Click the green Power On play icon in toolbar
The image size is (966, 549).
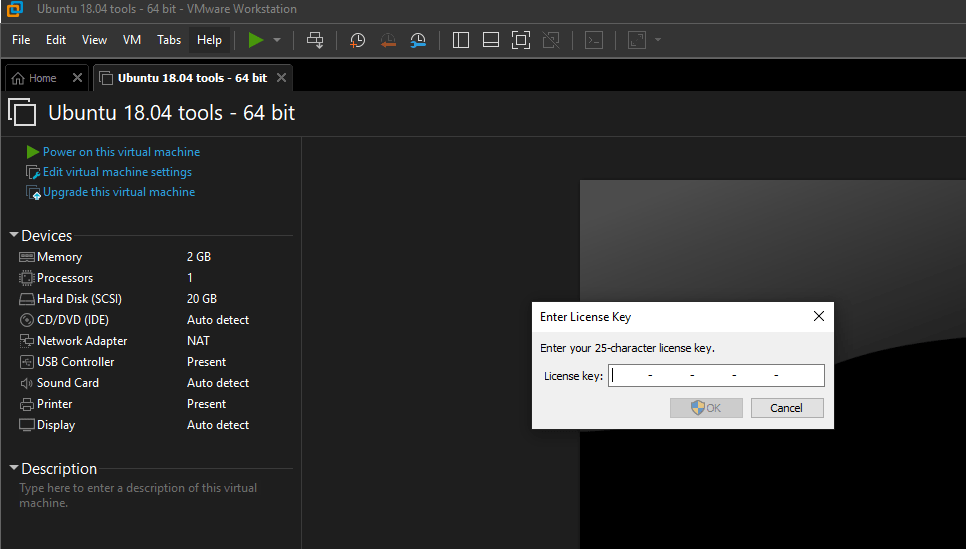[x=256, y=40]
